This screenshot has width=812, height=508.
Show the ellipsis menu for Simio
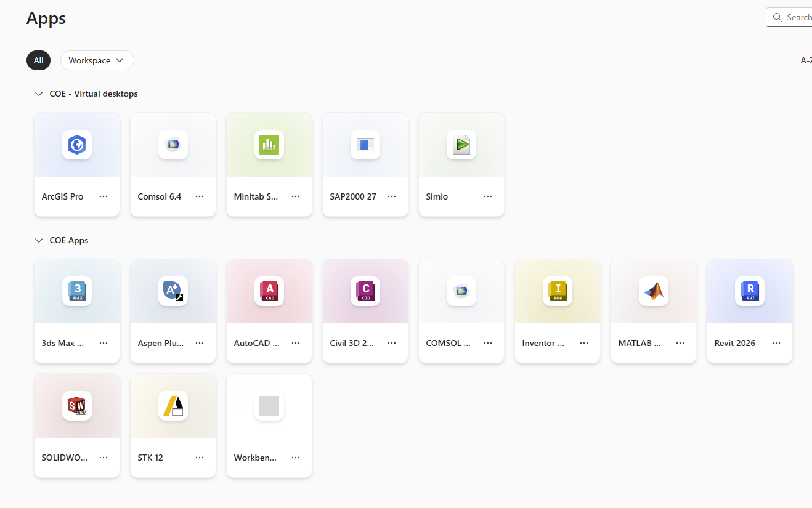point(488,196)
